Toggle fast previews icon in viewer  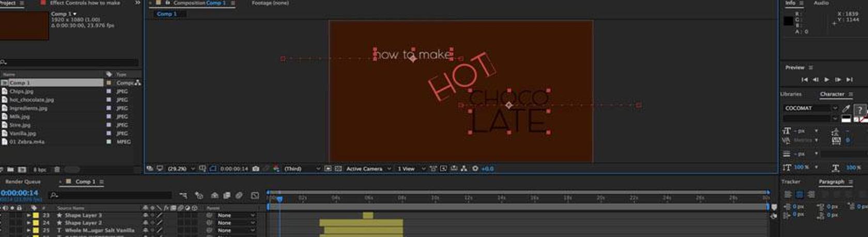pos(444,169)
